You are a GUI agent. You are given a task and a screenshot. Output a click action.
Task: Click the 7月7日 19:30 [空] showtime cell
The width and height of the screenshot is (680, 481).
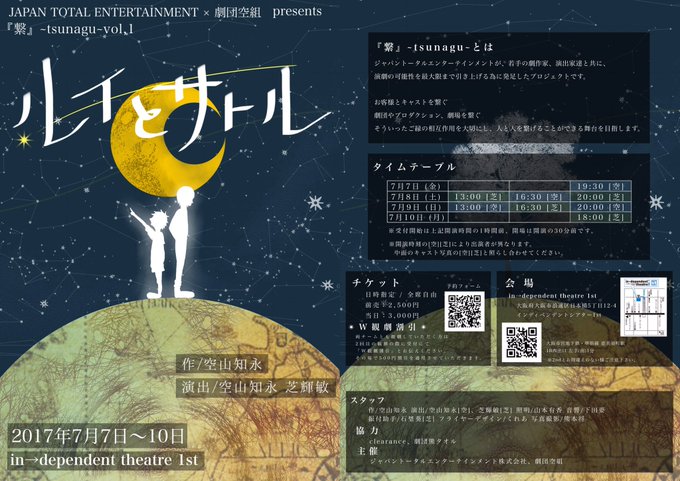600,187
